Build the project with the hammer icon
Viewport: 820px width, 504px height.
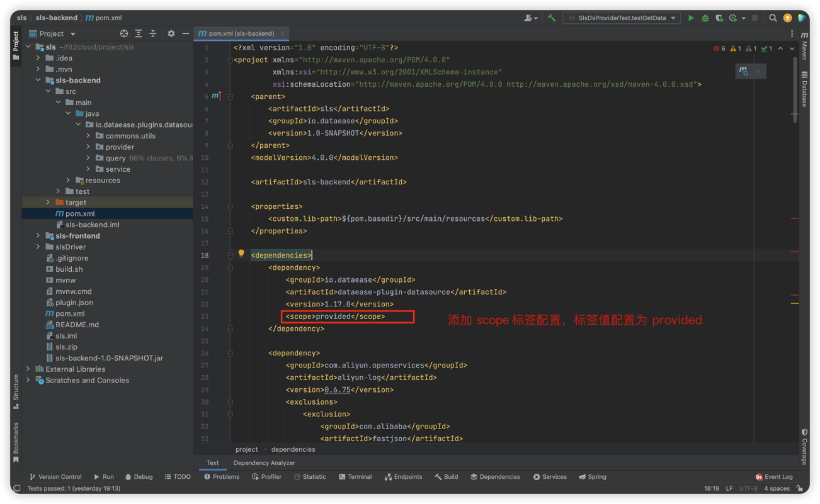(552, 18)
